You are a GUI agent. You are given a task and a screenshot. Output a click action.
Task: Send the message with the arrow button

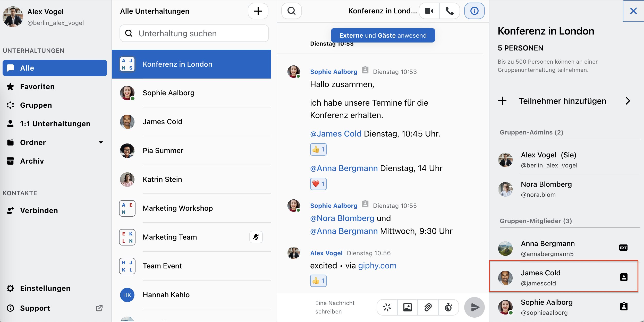[474, 307]
